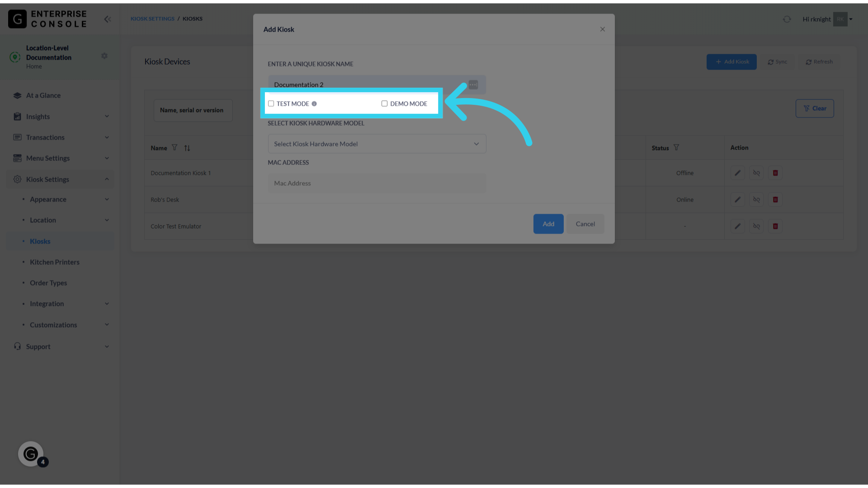Click the Insights icon
Image resolution: width=868 pixels, height=488 pixels.
[17, 117]
